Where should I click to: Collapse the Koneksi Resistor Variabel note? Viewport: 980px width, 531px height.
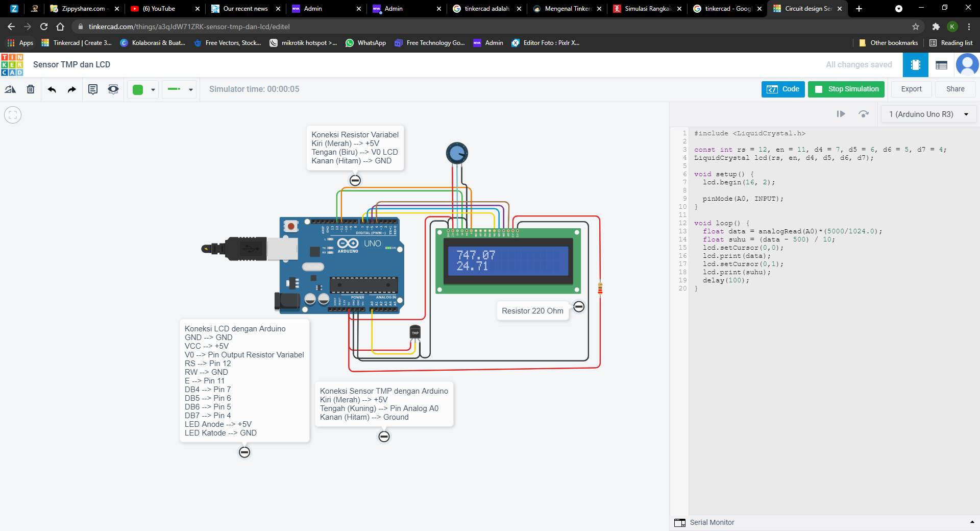tap(355, 180)
